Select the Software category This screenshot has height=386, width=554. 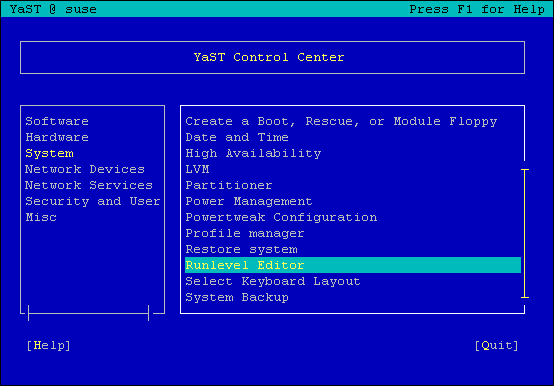(57, 121)
